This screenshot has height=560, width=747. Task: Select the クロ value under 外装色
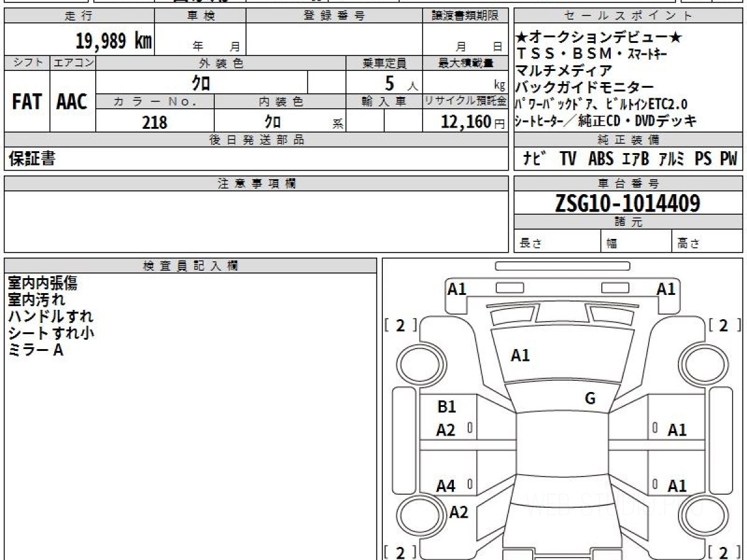click(202, 82)
